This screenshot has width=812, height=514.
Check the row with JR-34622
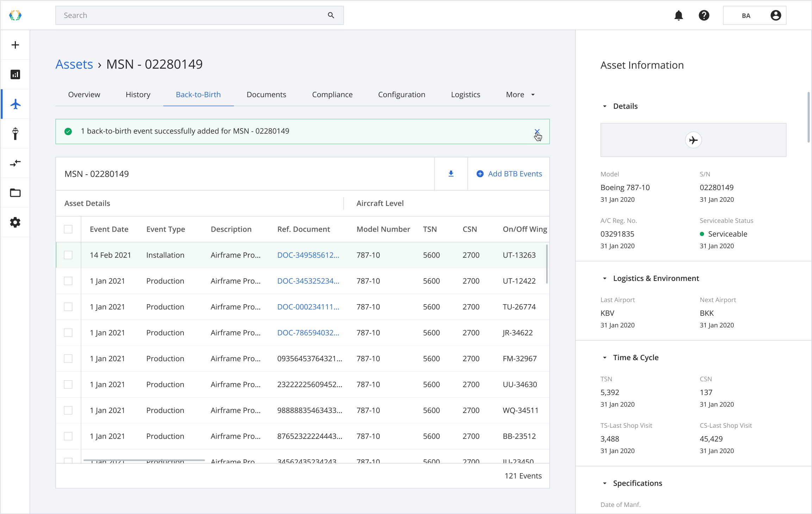pos(68,333)
